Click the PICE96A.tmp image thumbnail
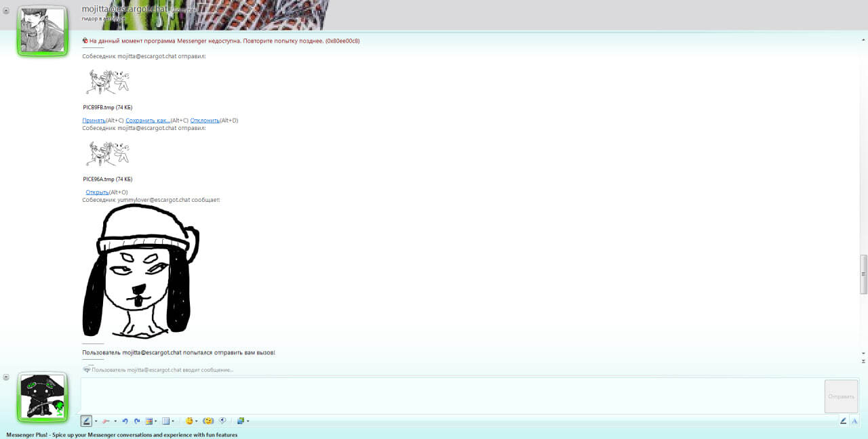This screenshot has width=868, height=439. 107,154
